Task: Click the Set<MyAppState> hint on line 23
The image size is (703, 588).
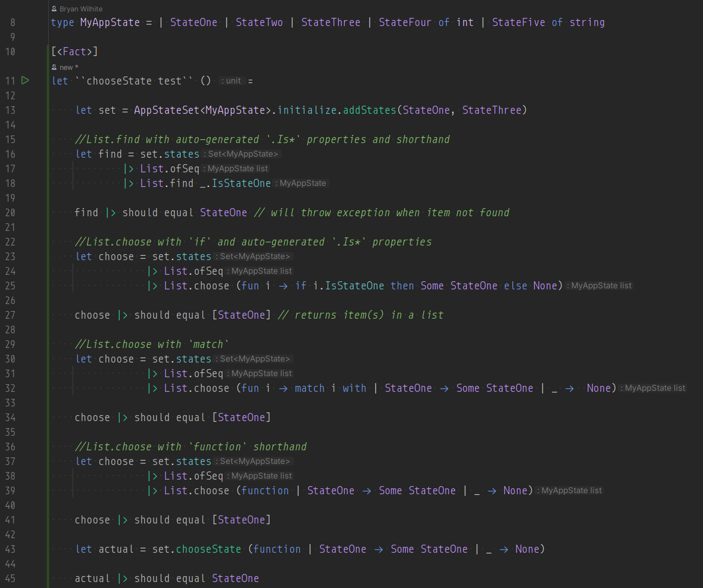Action: pos(253,256)
